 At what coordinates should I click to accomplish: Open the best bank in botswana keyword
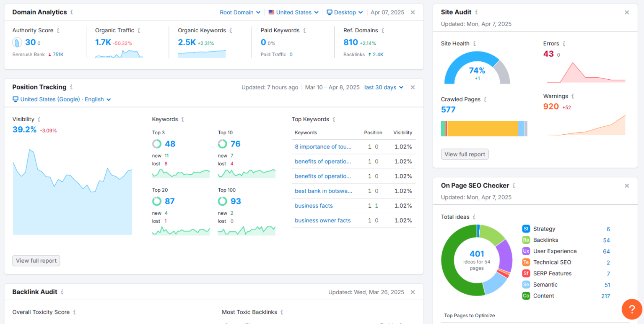pos(324,191)
